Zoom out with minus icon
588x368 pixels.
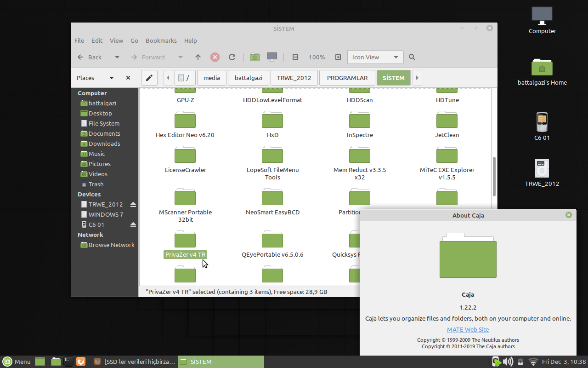click(295, 57)
